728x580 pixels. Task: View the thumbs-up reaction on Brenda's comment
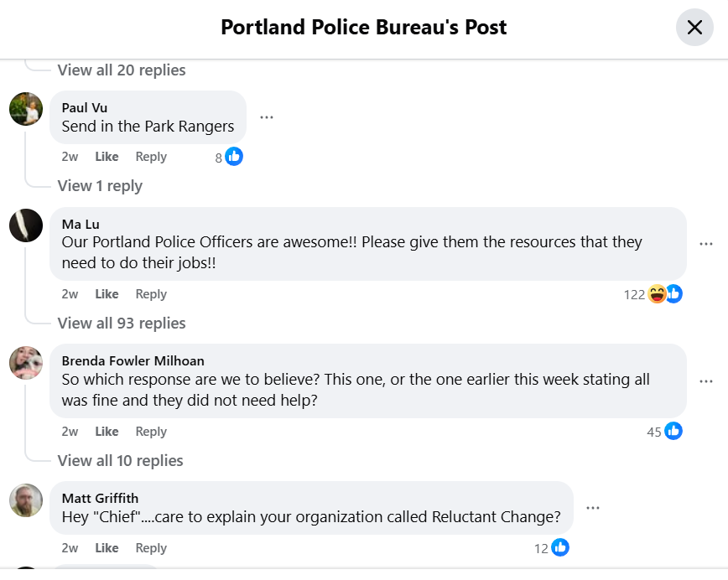click(x=673, y=431)
